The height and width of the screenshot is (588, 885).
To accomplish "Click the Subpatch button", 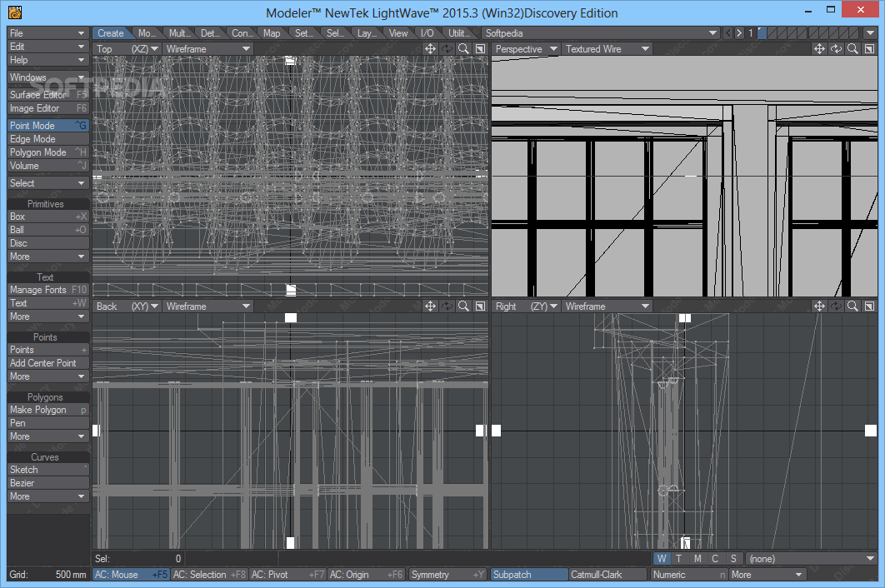I will click(529, 575).
